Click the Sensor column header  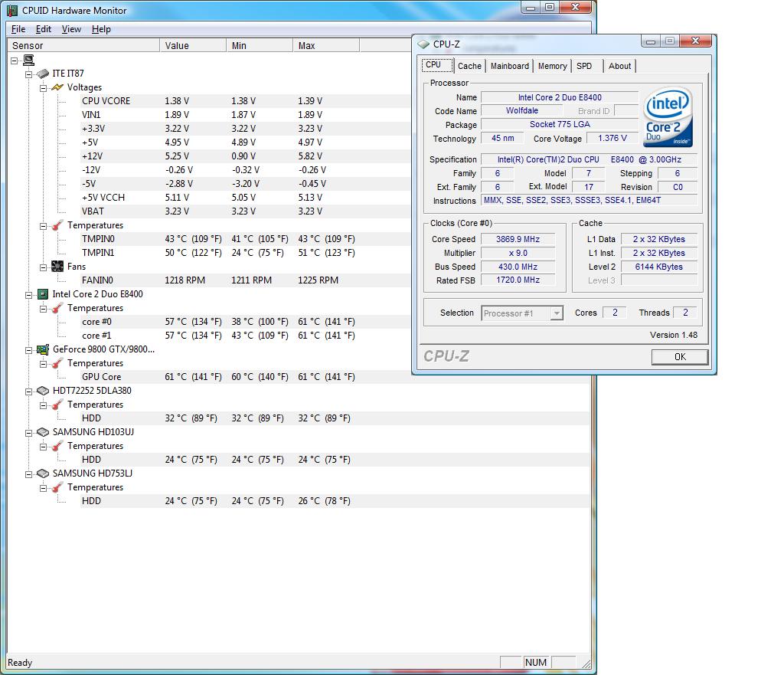[x=83, y=45]
